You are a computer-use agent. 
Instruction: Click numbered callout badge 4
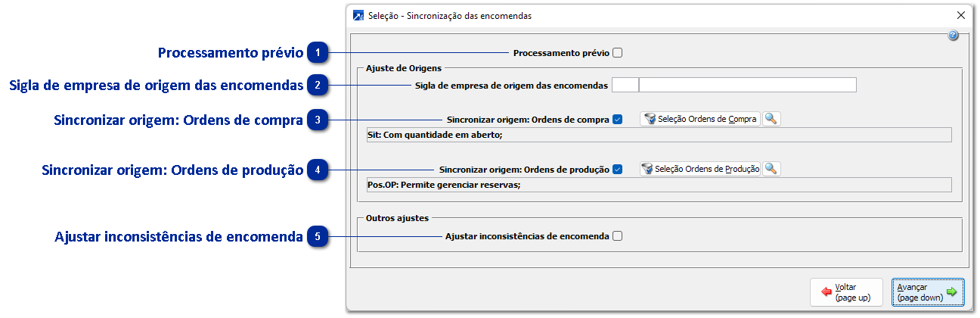(318, 170)
